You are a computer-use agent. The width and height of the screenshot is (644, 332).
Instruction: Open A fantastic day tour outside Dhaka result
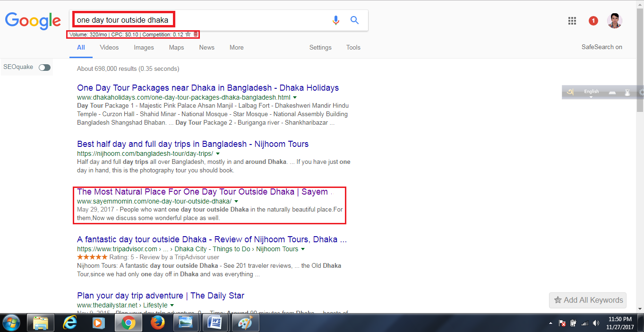(x=212, y=239)
